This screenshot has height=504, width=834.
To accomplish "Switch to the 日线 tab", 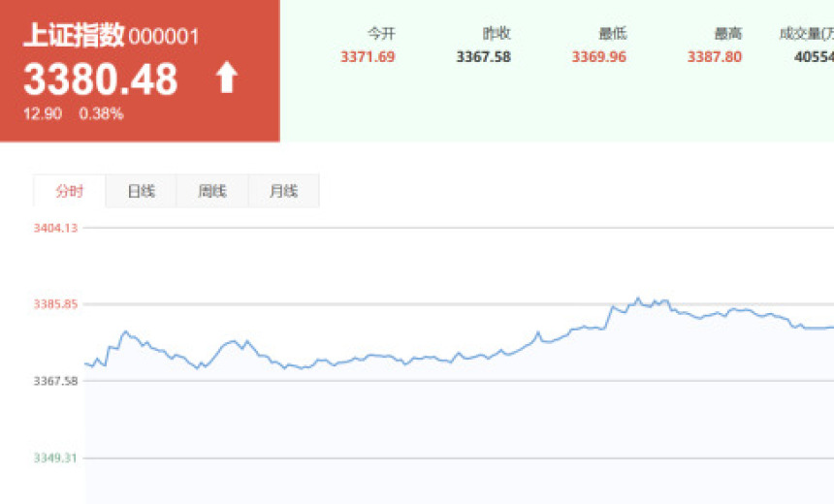I will point(141,191).
